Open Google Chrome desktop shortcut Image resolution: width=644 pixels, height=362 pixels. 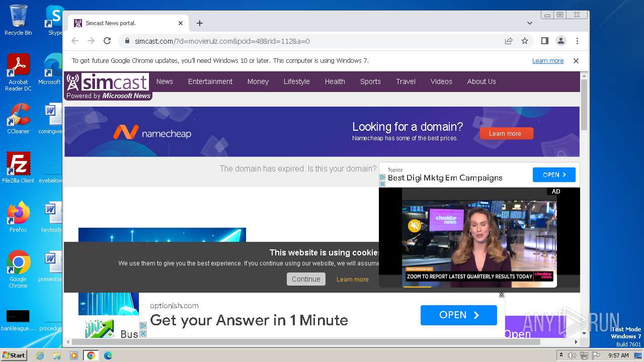[x=18, y=269]
